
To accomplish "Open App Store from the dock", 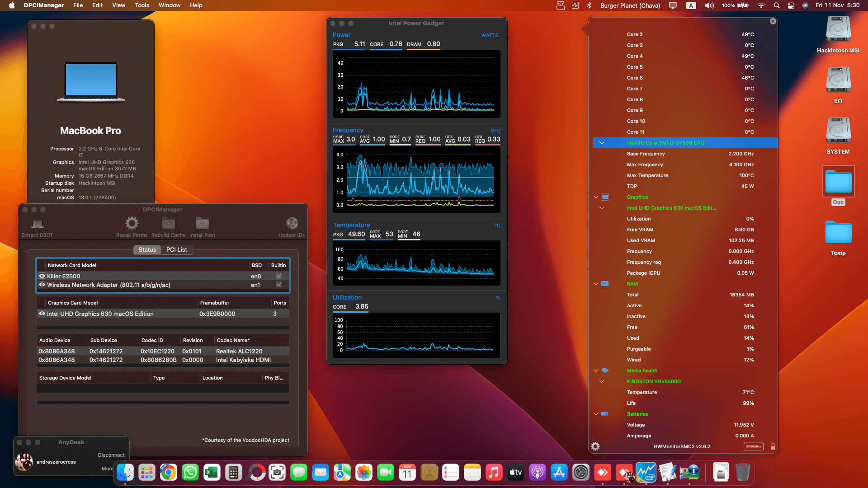I will tap(559, 473).
